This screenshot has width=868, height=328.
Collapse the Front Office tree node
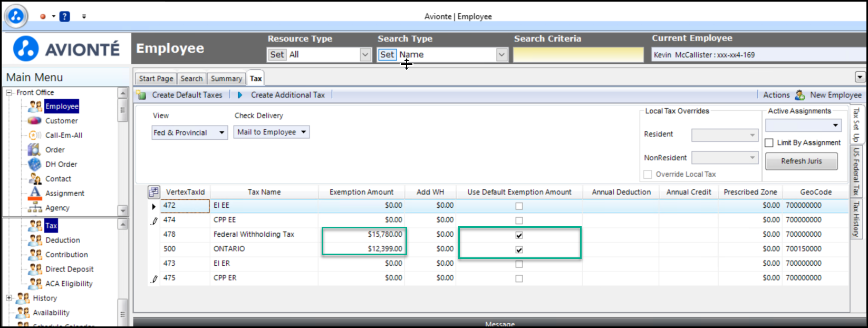(x=9, y=92)
